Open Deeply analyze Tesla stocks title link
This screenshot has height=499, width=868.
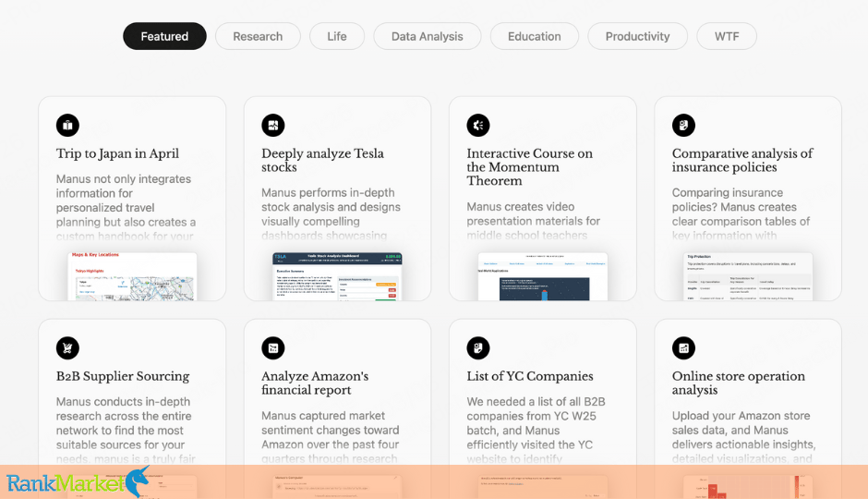323,160
